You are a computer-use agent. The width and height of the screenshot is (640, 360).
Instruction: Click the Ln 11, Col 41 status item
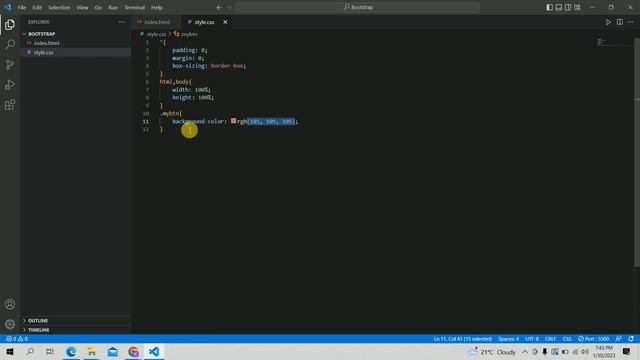click(x=462, y=339)
